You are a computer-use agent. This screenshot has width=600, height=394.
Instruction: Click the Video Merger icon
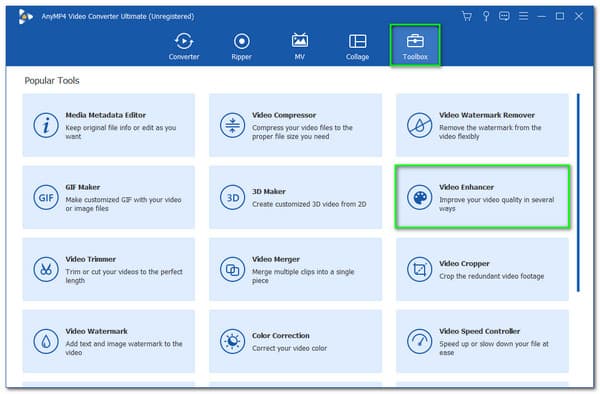point(232,269)
